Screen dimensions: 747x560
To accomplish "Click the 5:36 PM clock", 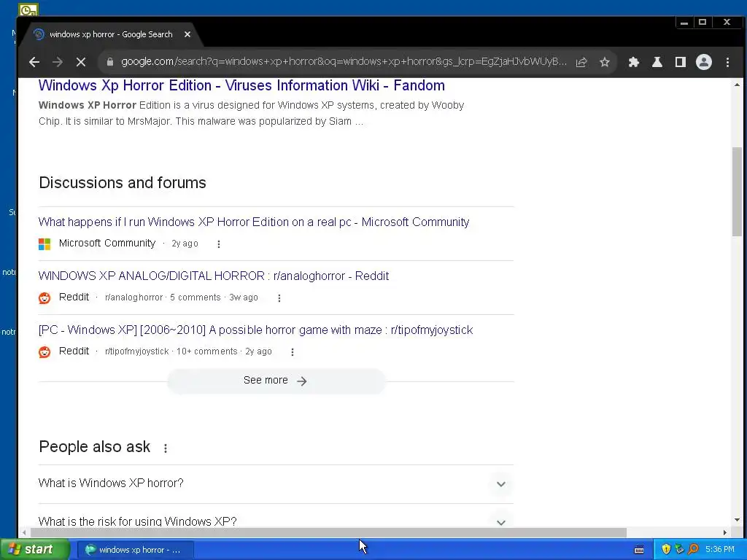I will (720, 550).
